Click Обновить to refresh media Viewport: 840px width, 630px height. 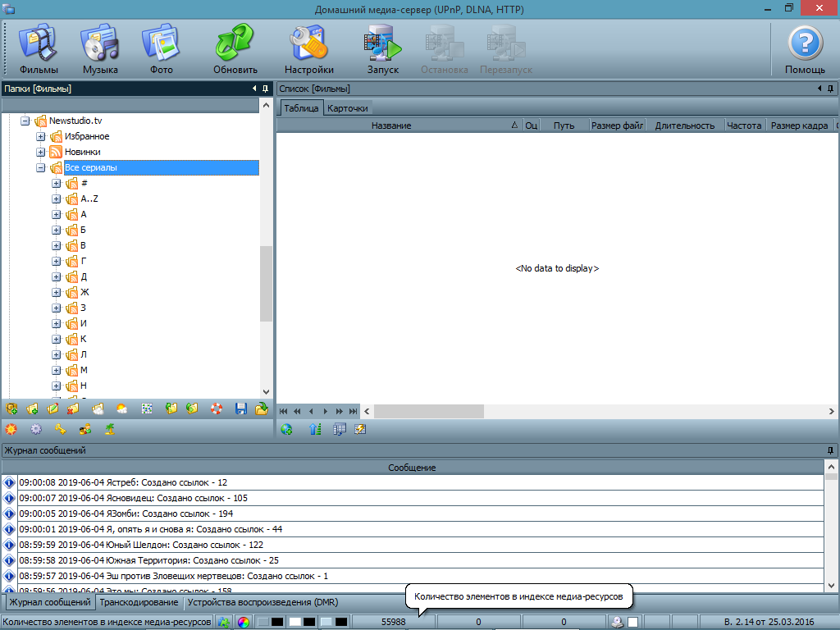coord(235,50)
